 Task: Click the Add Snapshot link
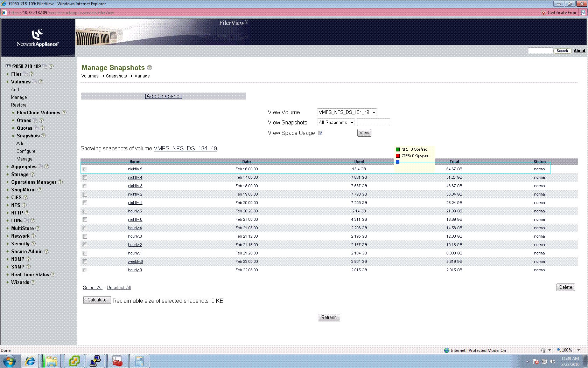(x=163, y=96)
